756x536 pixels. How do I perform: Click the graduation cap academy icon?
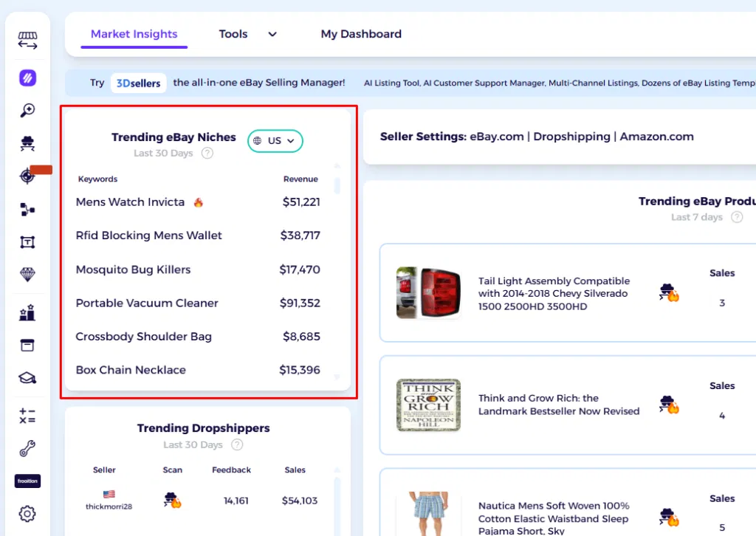[27, 377]
